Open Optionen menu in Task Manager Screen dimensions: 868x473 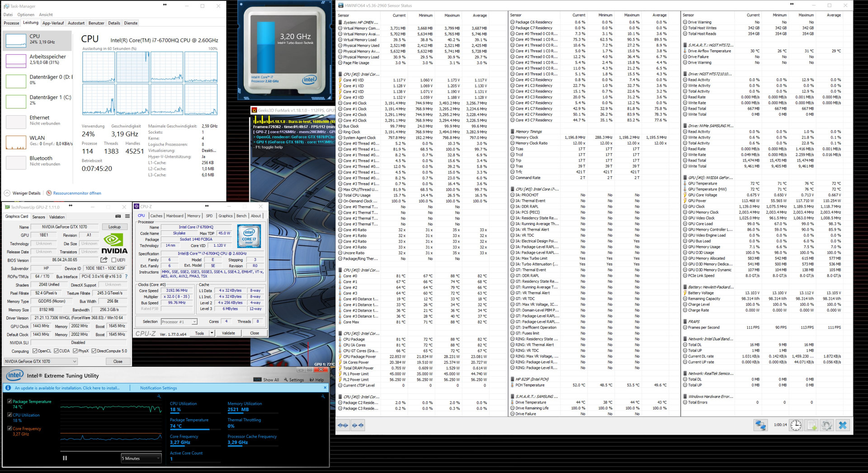[26, 14]
